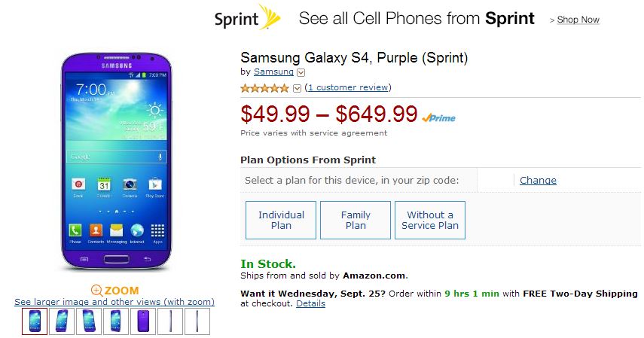Image resolution: width=644 pixels, height=338 pixels.
Task: Select the second angled phone thumbnail
Action: (x=62, y=321)
